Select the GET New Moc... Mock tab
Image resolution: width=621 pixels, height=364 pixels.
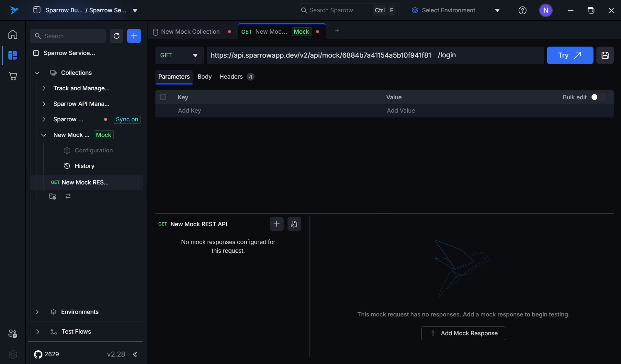tap(281, 32)
